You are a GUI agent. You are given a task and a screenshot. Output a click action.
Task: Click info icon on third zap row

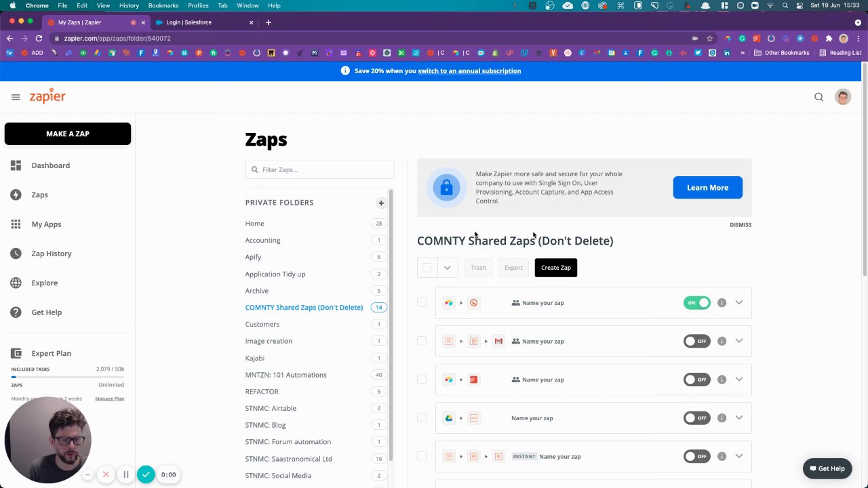click(x=722, y=380)
